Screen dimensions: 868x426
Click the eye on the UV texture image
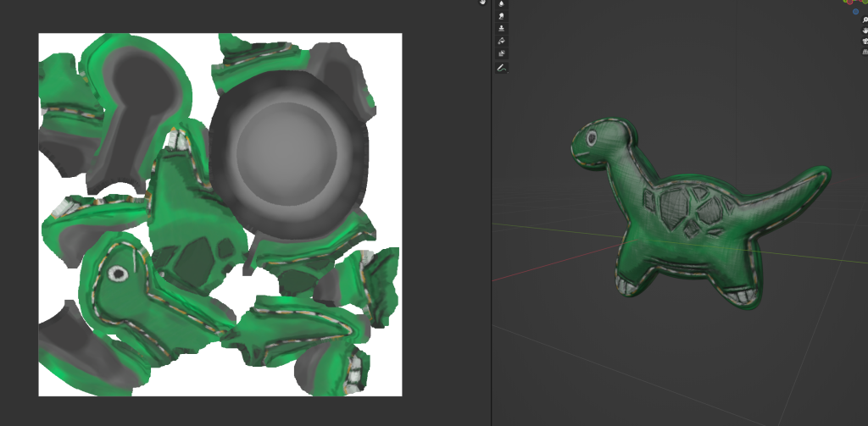point(119,273)
